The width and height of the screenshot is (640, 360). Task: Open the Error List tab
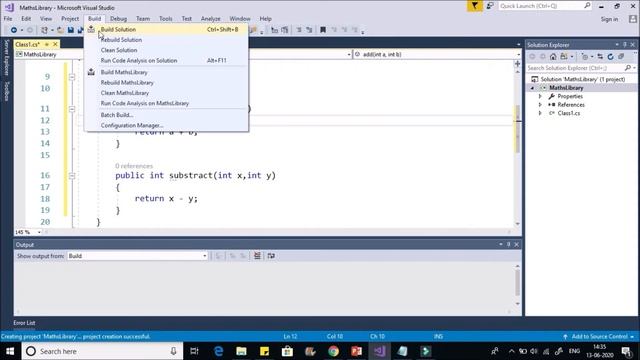coord(24,323)
